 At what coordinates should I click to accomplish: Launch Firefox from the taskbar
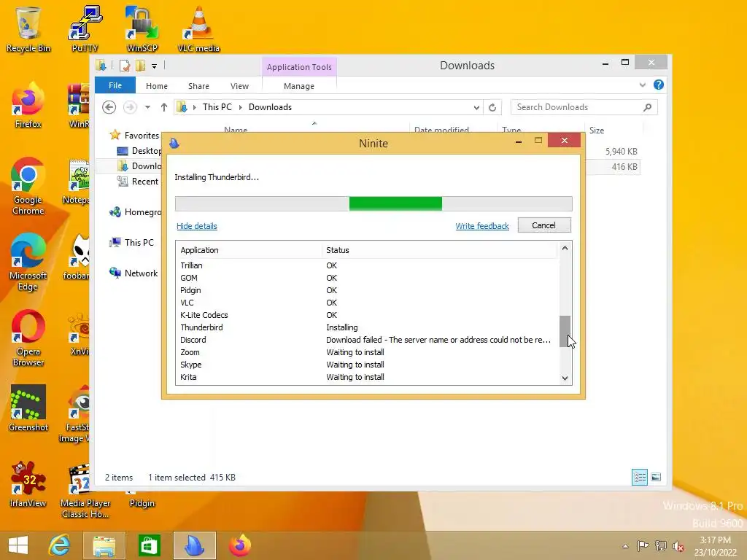pyautogui.click(x=239, y=545)
